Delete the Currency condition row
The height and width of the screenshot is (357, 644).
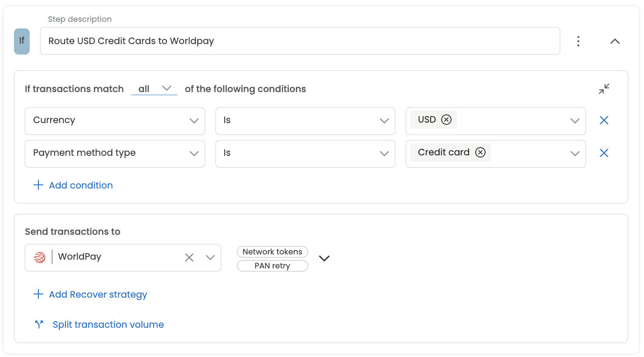pyautogui.click(x=604, y=120)
